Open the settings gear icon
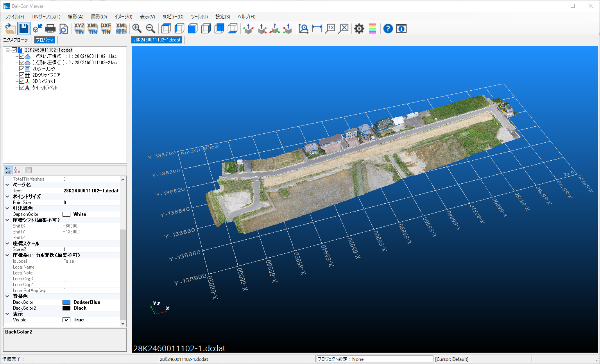 tap(359, 29)
